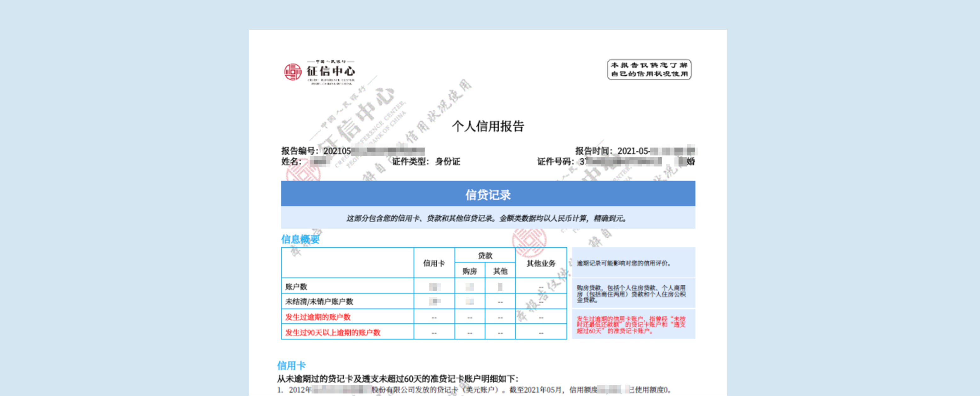Click the 购房 sub-column header
This screenshot has height=396, width=980.
pos(469,271)
